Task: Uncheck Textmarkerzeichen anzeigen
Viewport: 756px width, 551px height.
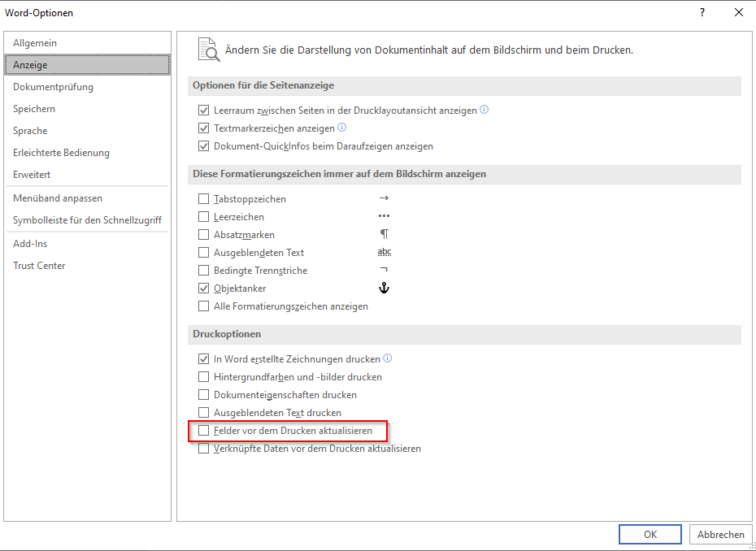Action: pos(203,128)
